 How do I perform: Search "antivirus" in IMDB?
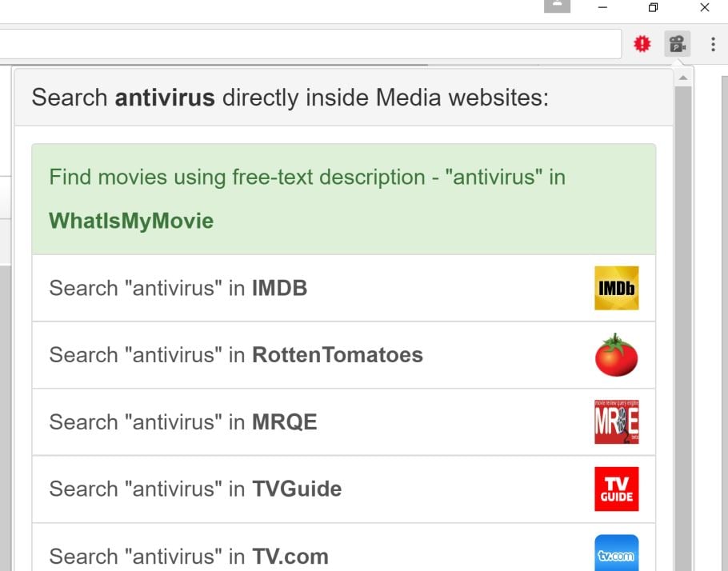178,288
